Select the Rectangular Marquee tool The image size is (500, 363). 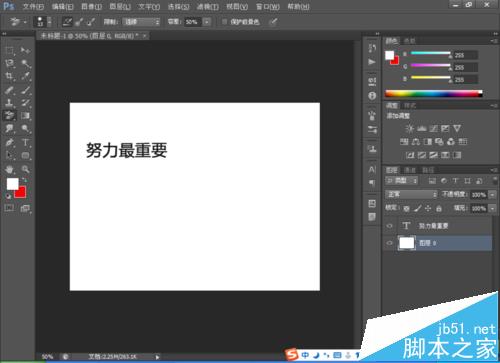[10, 51]
